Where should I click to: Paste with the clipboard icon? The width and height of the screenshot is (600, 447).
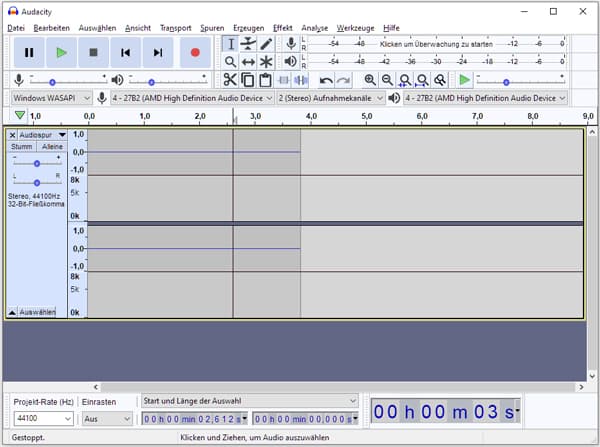265,80
